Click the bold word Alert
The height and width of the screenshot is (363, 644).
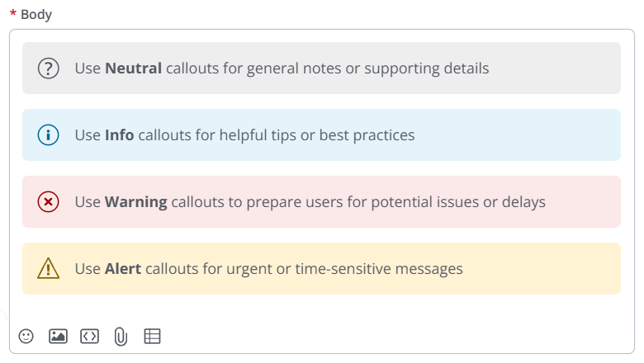(x=123, y=269)
